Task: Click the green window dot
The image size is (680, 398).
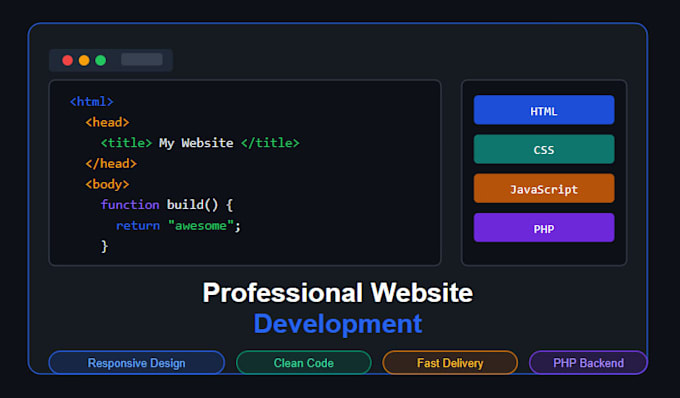Action: tap(101, 60)
